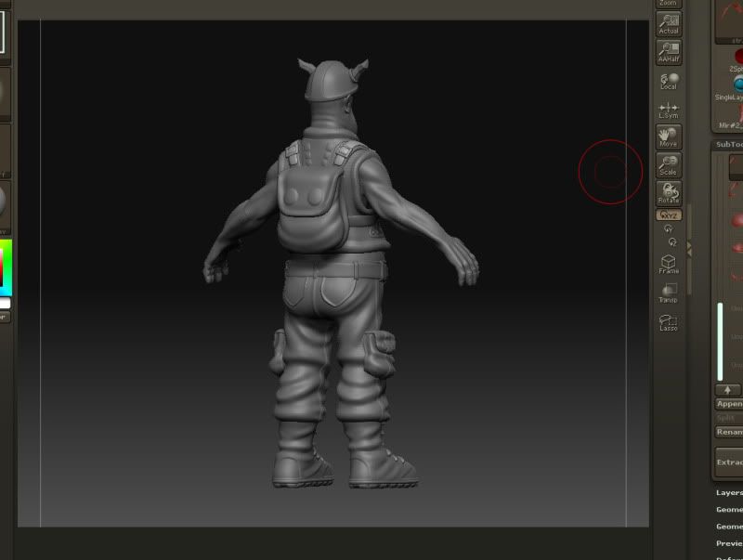Screen dimensions: 743x560
Task: Click the Zoom icon atop right shelf
Action: (669, 4)
